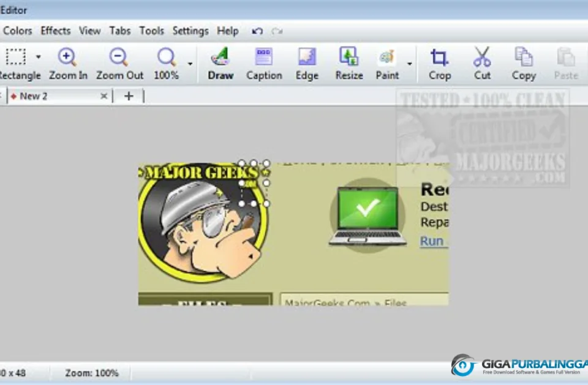Click the Zoom In tool
588x385 pixels.
pos(68,64)
